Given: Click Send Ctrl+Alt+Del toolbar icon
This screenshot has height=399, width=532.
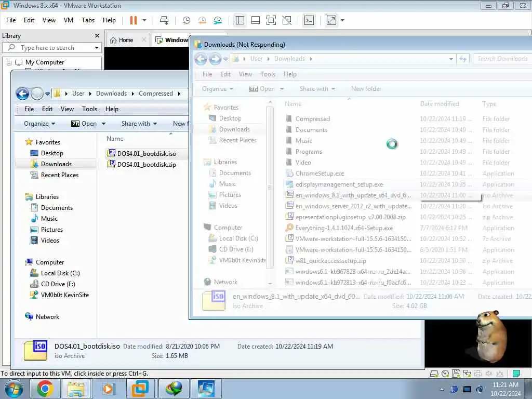Looking at the screenshot, I should tap(164, 20).
